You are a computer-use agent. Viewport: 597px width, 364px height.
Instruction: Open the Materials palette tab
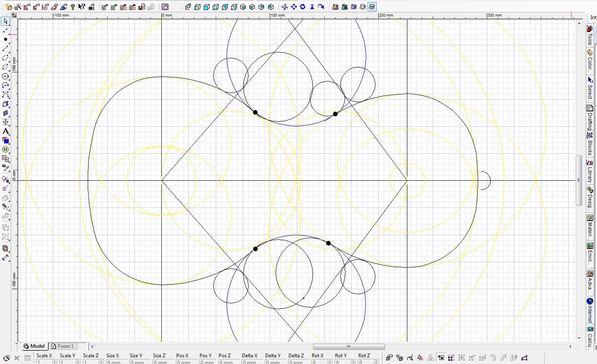[x=590, y=226]
